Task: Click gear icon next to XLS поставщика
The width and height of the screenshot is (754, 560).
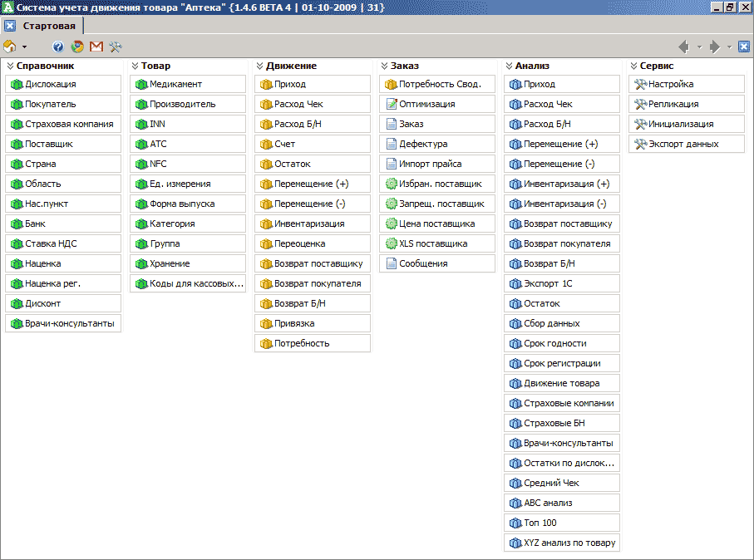Action: coord(392,243)
